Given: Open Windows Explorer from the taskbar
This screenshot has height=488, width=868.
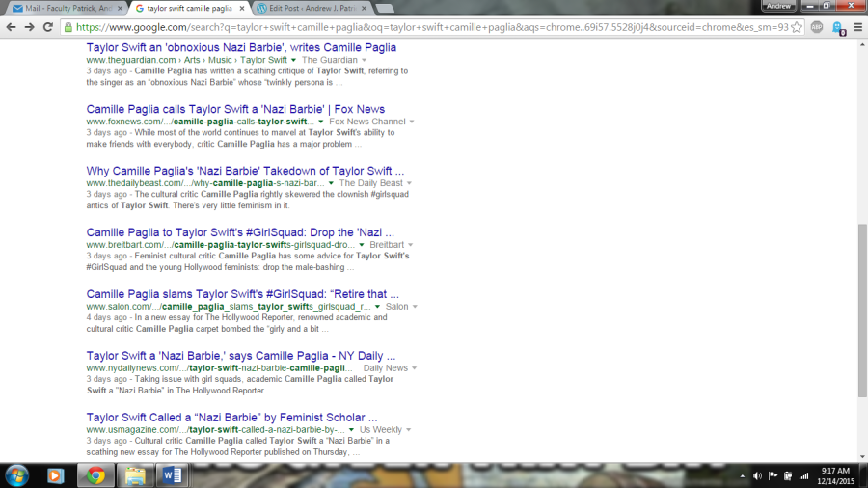Looking at the screenshot, I should [135, 474].
